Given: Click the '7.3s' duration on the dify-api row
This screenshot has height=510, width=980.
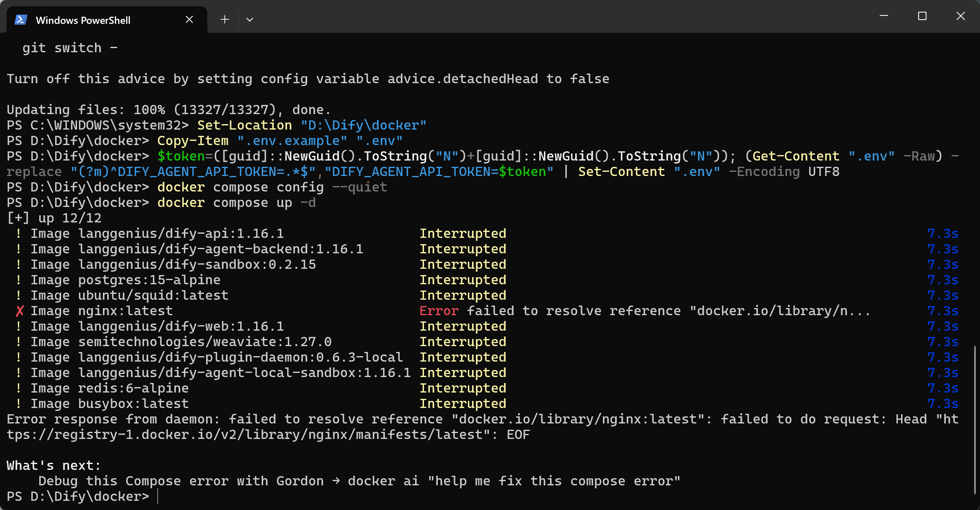Looking at the screenshot, I should click(943, 234).
